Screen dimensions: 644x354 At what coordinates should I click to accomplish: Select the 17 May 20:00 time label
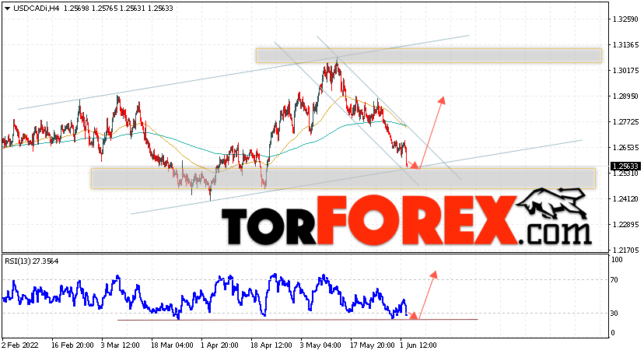pyautogui.click(x=372, y=345)
